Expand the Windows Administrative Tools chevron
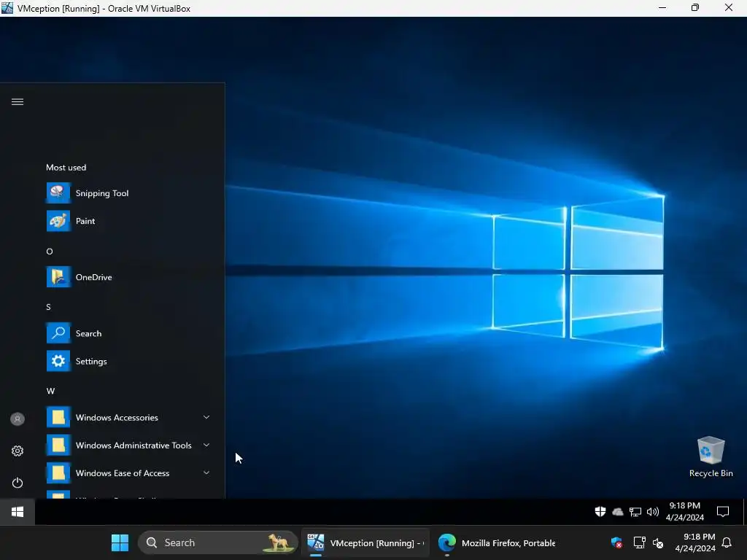 coord(206,445)
